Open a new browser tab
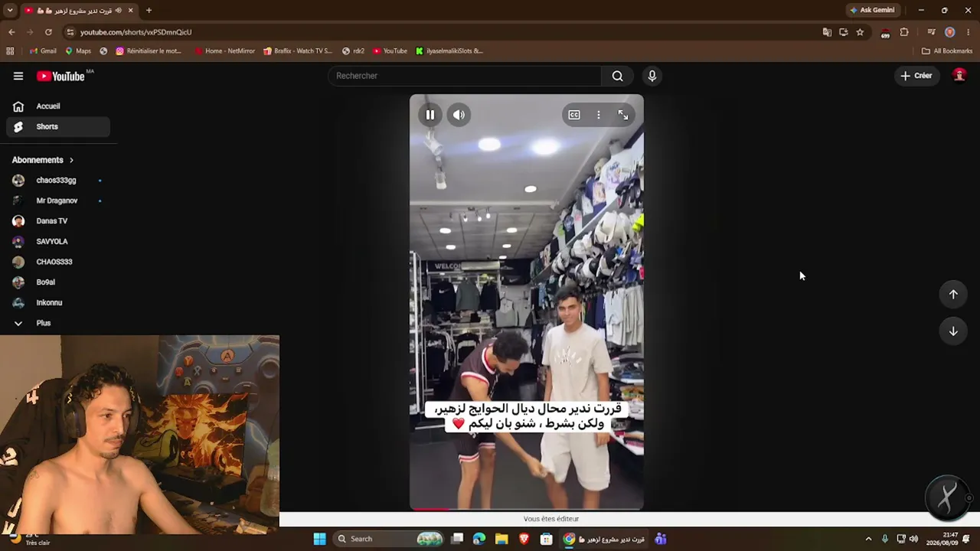The width and height of the screenshot is (980, 551). click(x=149, y=10)
